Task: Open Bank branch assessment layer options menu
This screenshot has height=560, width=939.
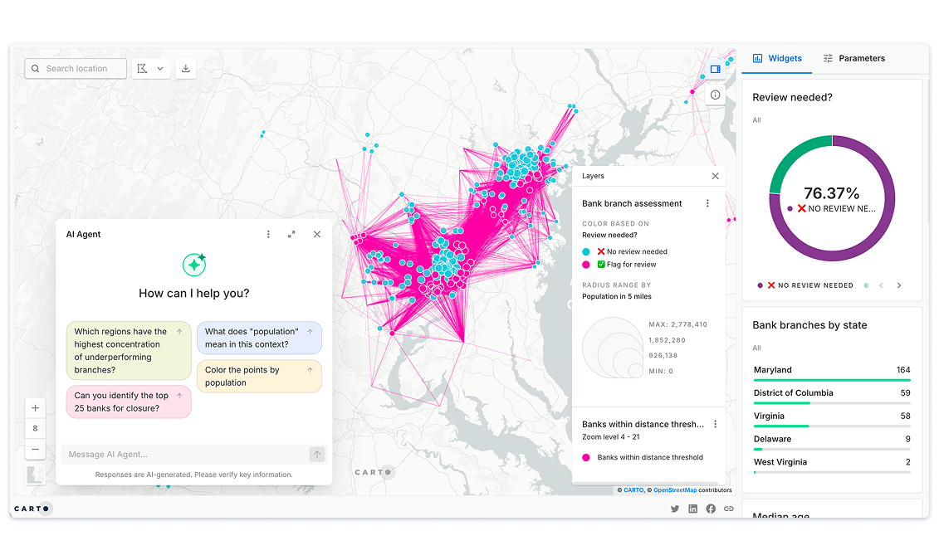Action: coord(707,203)
